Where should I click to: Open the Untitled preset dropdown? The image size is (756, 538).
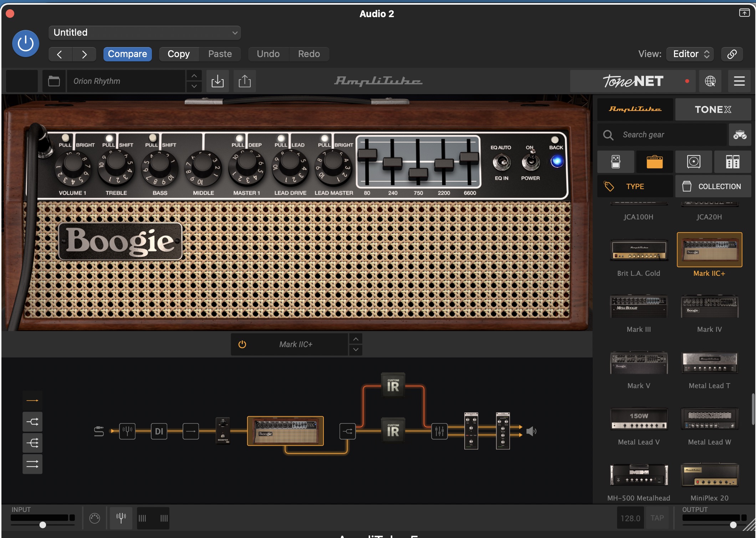tap(144, 33)
